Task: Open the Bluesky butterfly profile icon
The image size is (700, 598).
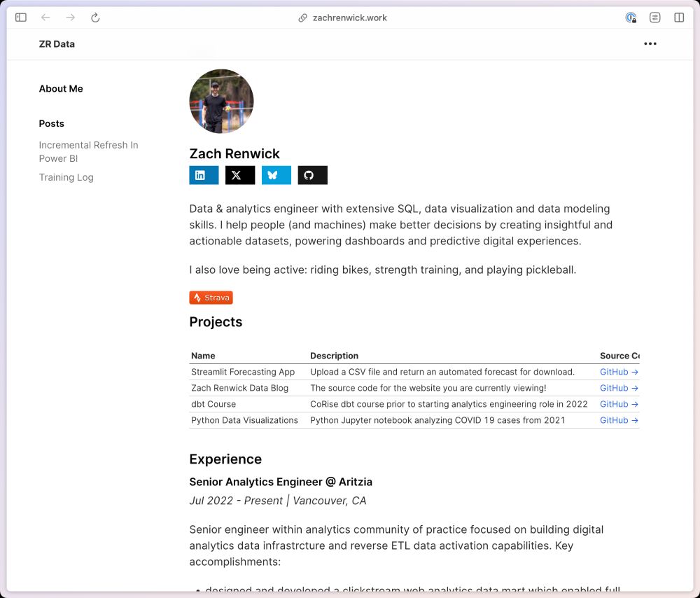Action: pyautogui.click(x=276, y=175)
